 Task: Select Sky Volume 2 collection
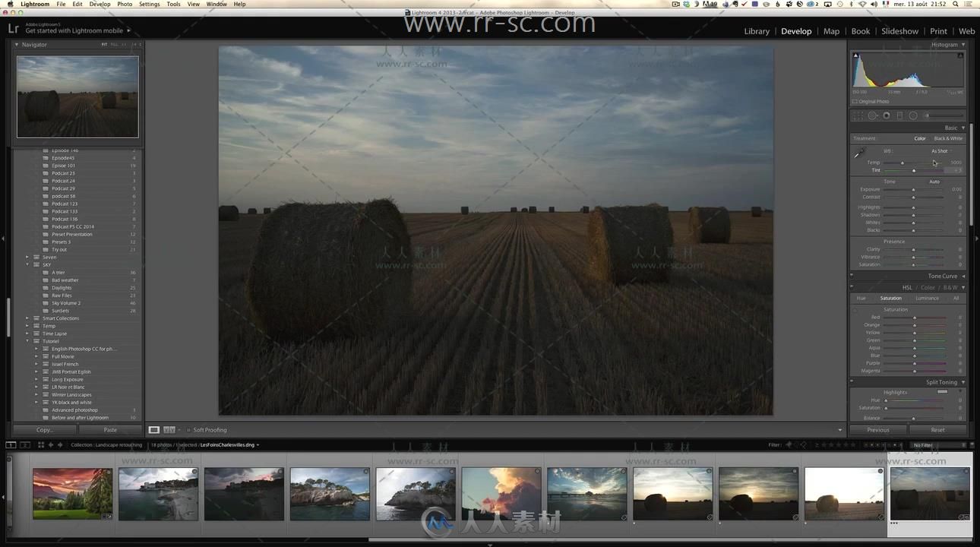coord(66,303)
